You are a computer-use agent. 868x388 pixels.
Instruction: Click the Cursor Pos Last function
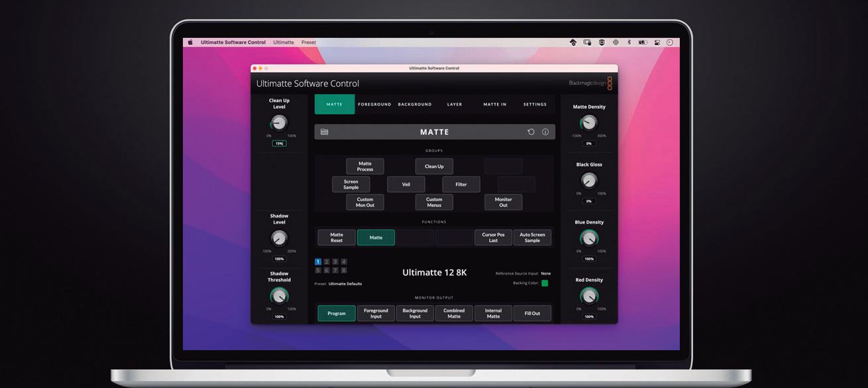click(x=493, y=237)
